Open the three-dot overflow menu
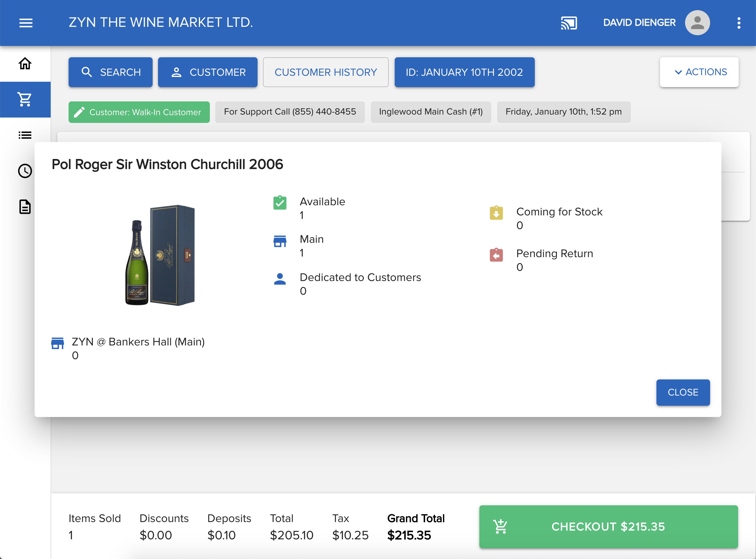Screen dimensions: 756x559 pos(739,23)
